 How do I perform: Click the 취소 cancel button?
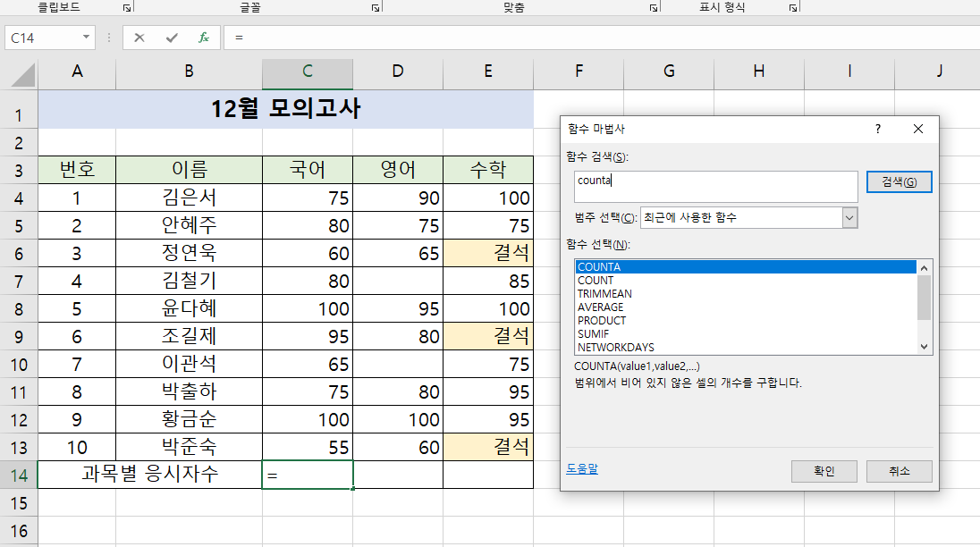tap(900, 471)
